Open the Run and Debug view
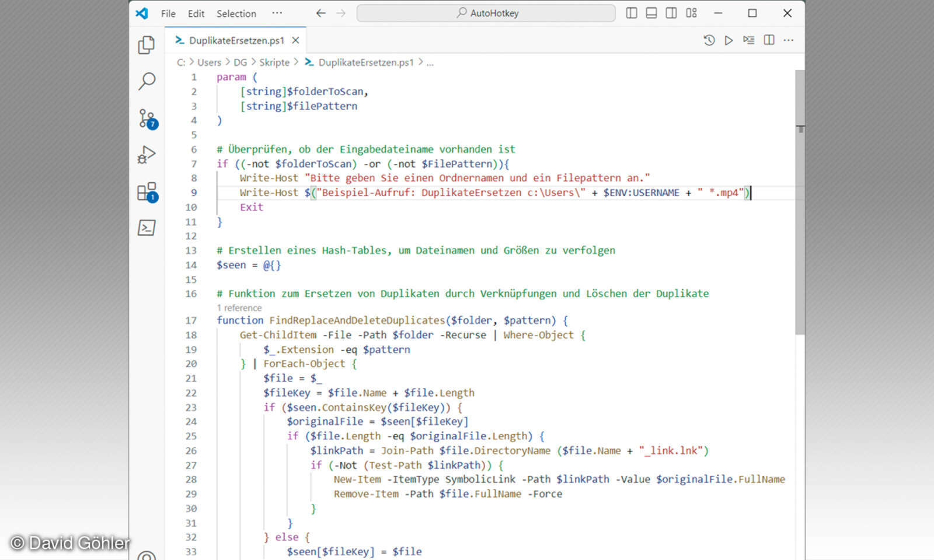This screenshot has height=560, width=934. (147, 155)
